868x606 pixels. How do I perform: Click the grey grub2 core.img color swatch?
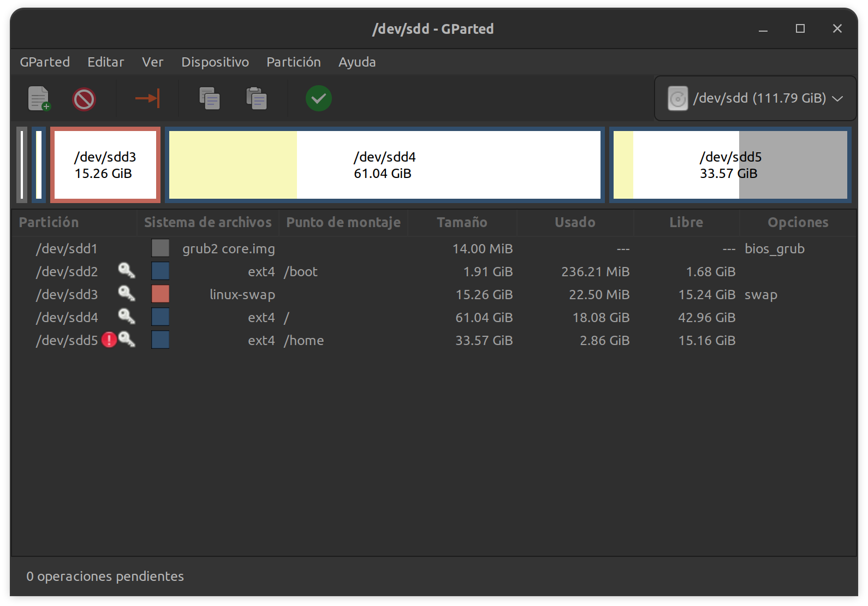pyautogui.click(x=160, y=248)
